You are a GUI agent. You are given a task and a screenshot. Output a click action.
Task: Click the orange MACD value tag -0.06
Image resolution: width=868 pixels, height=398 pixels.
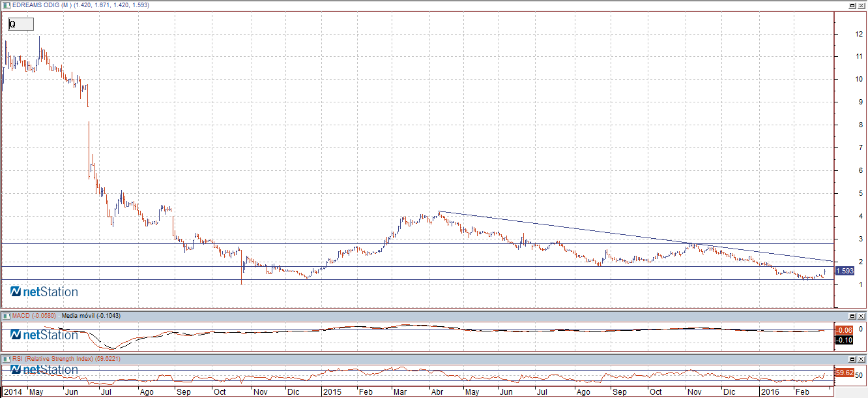pos(845,330)
